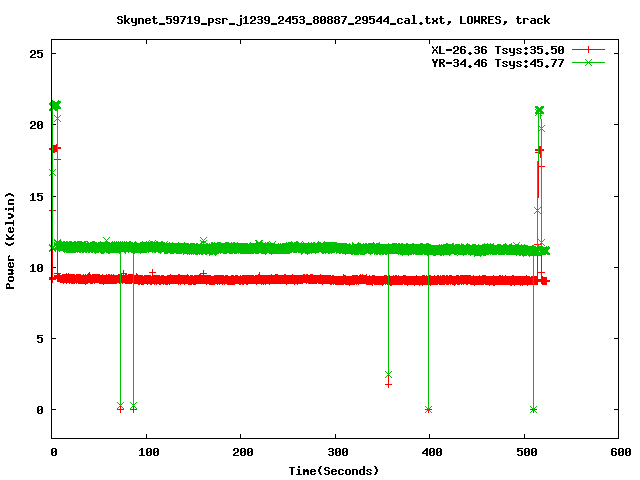This screenshot has height=480, width=640.
Task: Click the y-axis tick label 15
Action: point(36,197)
